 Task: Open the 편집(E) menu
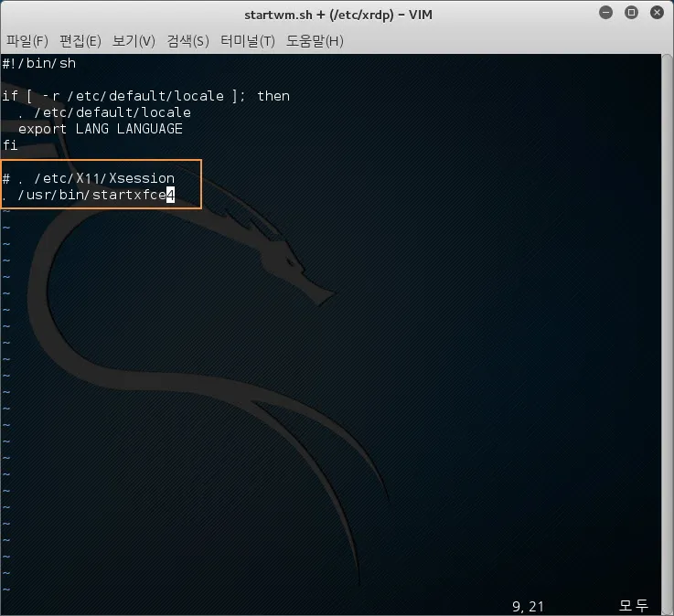click(80, 41)
